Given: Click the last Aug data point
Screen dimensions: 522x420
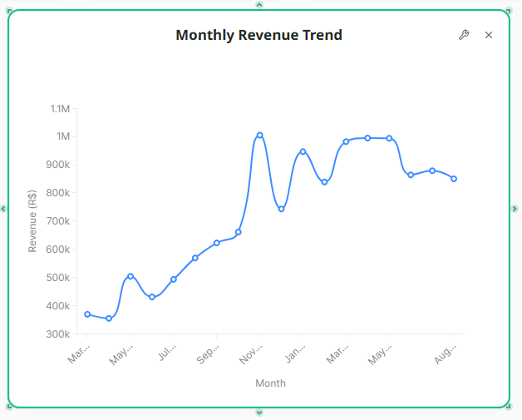Looking at the screenshot, I should 454,179.
